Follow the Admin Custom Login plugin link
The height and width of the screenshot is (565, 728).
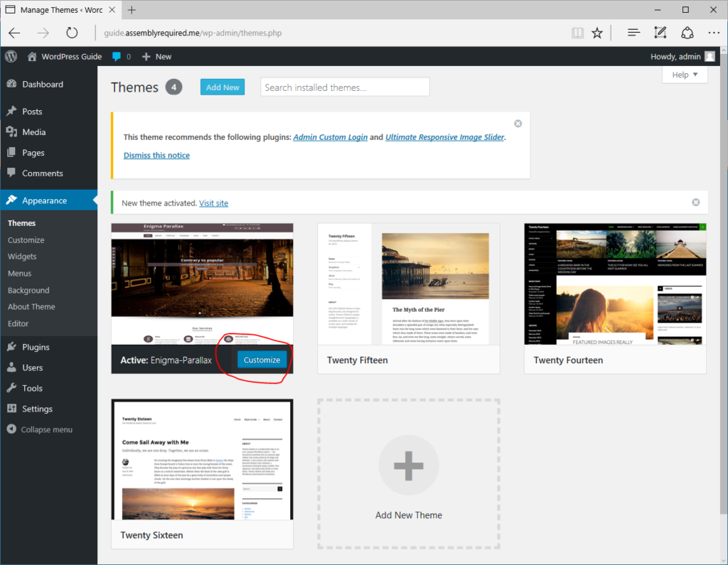pyautogui.click(x=330, y=137)
